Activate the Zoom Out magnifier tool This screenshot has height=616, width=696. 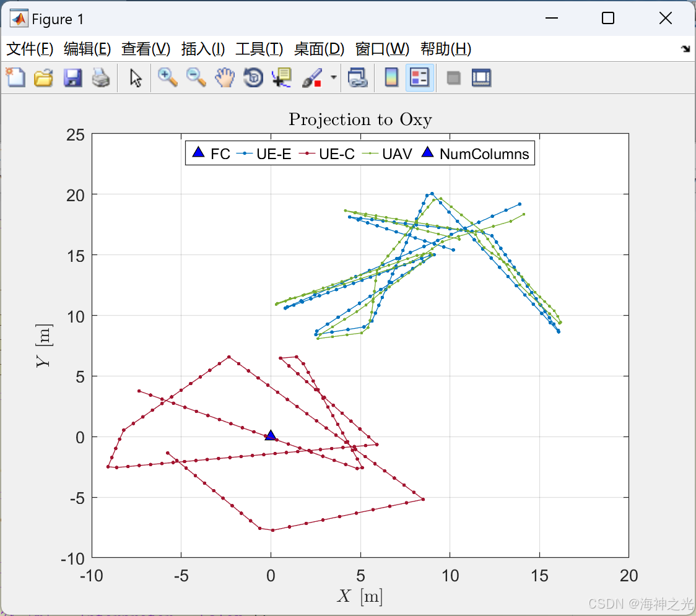[196, 77]
